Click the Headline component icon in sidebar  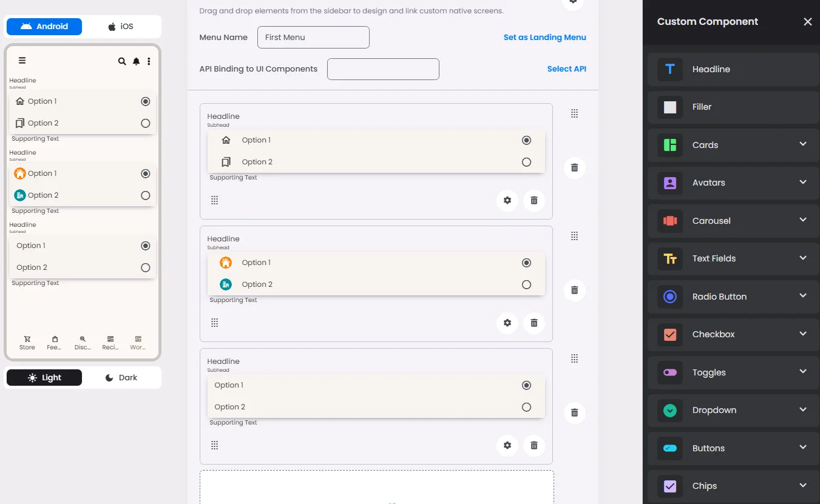point(670,69)
